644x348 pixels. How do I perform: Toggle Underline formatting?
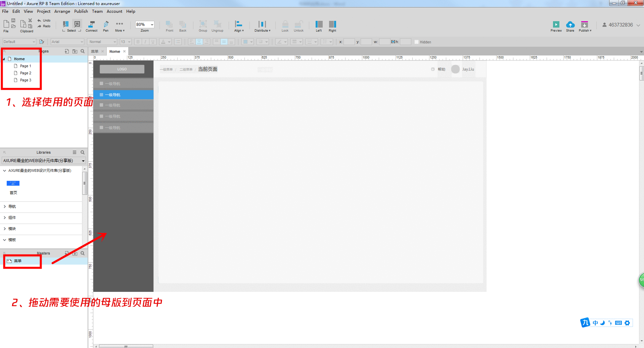coord(153,42)
